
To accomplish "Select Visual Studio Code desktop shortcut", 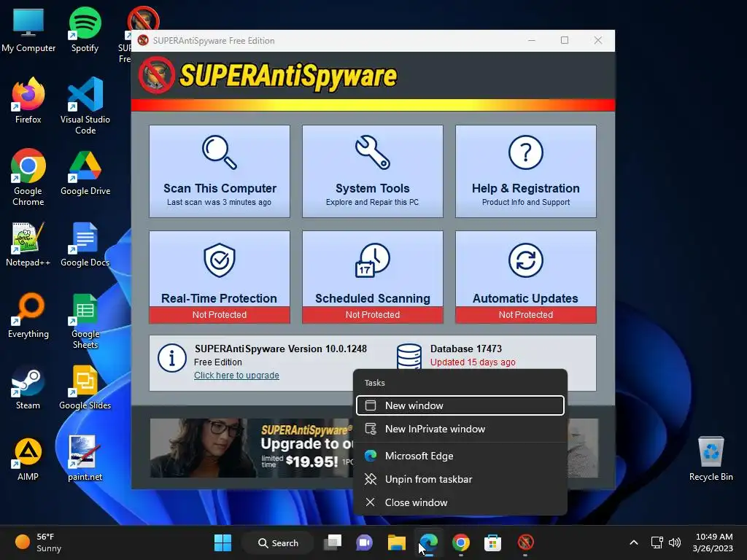I will click(85, 106).
